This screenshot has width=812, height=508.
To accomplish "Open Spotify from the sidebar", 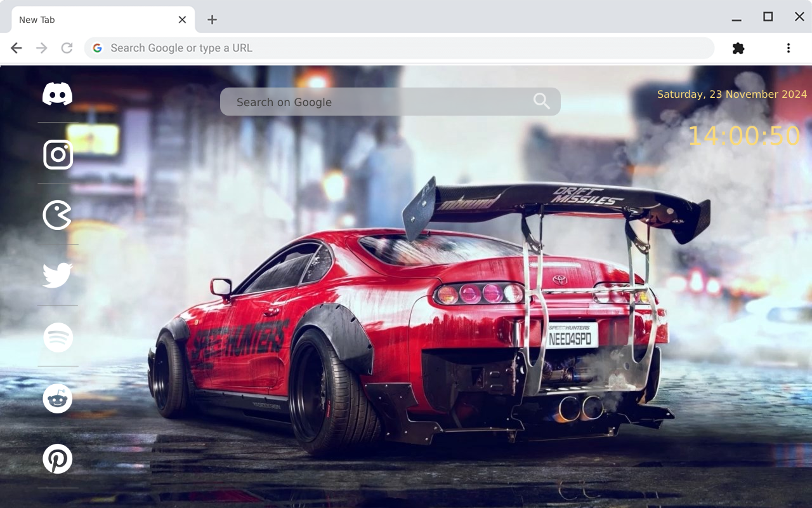I will (x=58, y=337).
